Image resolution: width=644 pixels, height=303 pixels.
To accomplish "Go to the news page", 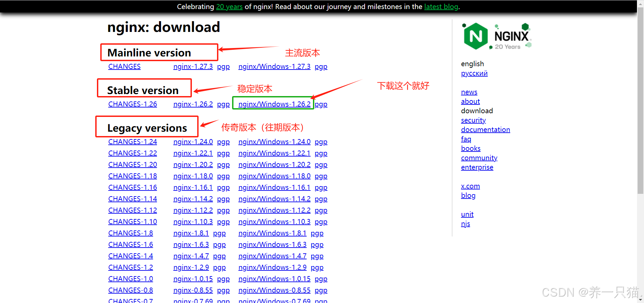I will click(469, 92).
